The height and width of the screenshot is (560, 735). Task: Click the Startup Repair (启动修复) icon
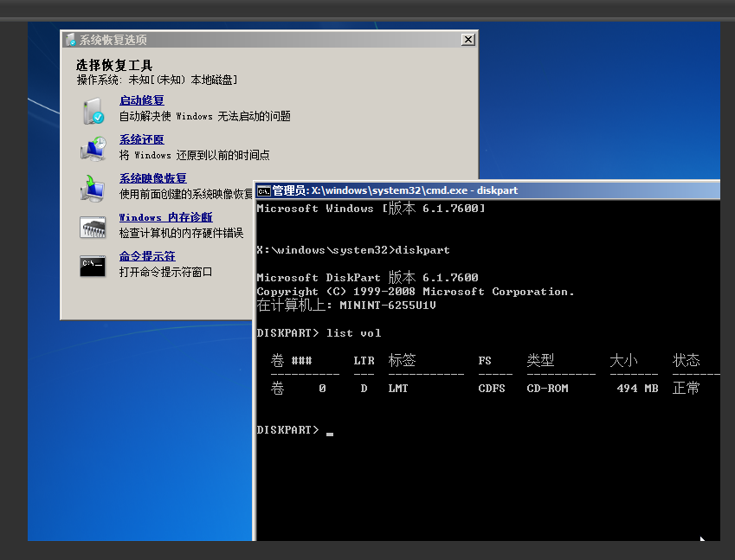point(93,111)
